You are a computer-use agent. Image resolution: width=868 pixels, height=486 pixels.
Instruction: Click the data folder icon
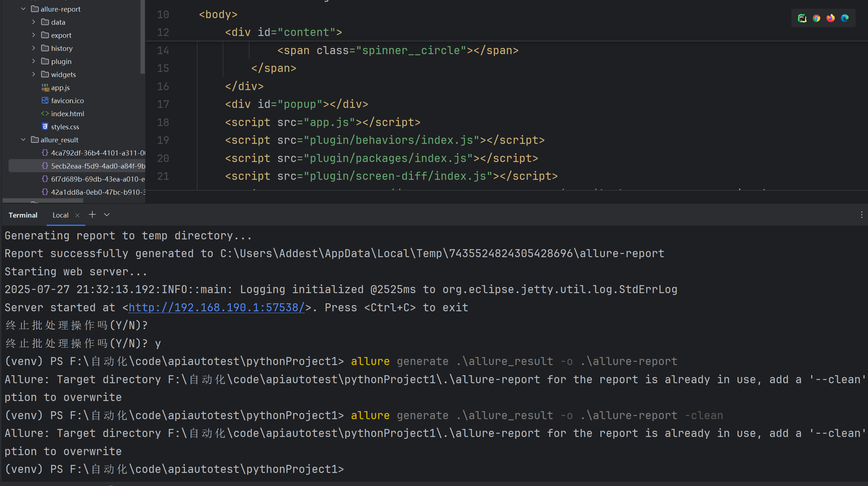[45, 22]
